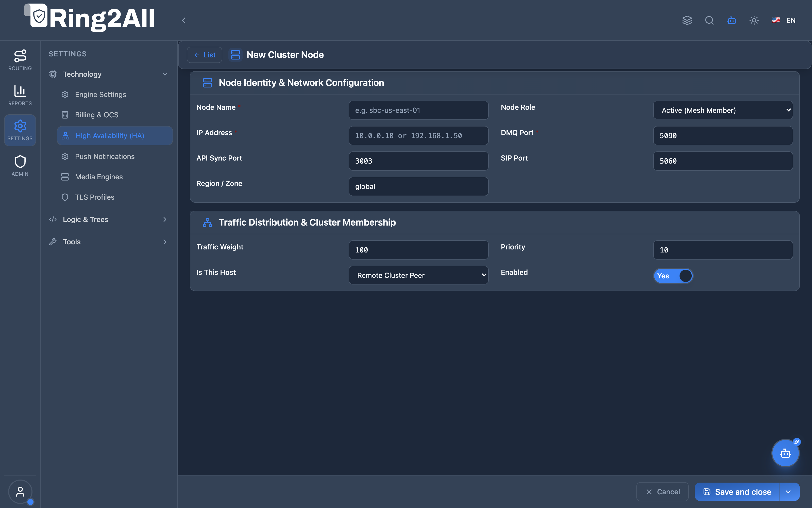The height and width of the screenshot is (508, 812).
Task: Select High Availability (HA) menu item
Action: pyautogui.click(x=115, y=136)
